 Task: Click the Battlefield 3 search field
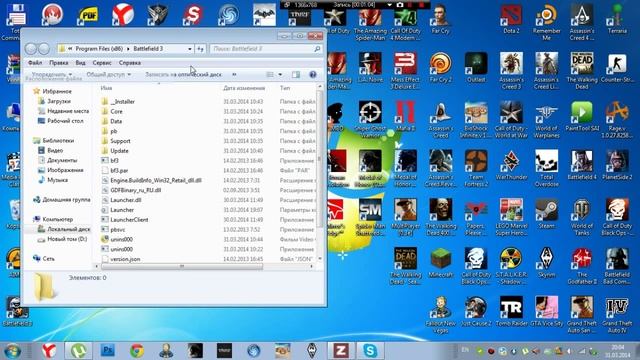(x=266, y=49)
